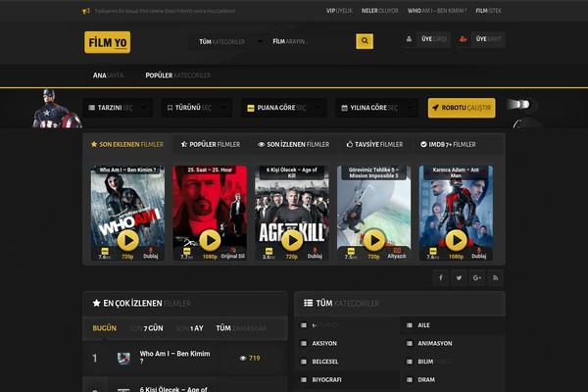Open the TÜRÜNÜ SEÇ dropdown

197,108
